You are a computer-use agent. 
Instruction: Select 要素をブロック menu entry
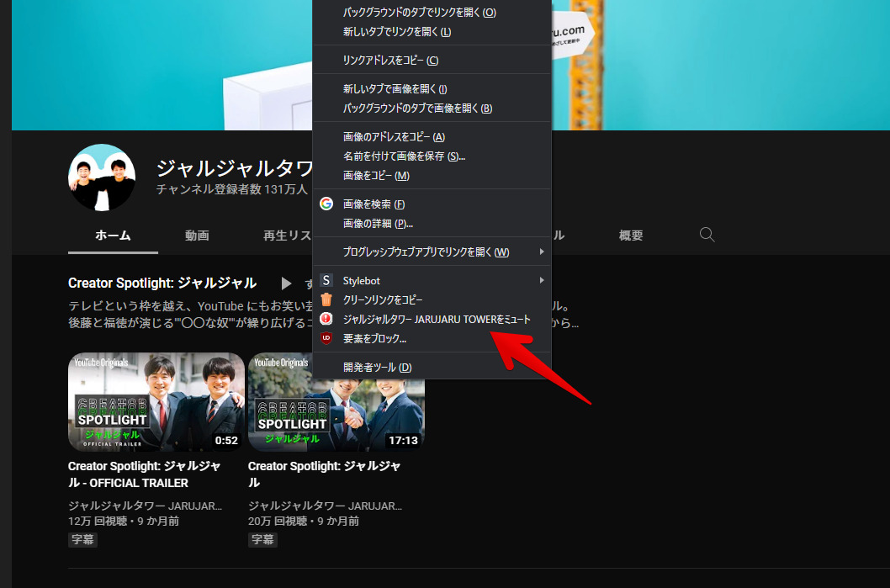coord(432,338)
